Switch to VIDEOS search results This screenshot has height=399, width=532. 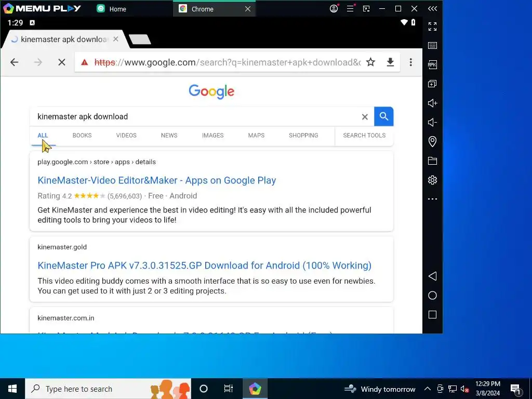pos(126,136)
